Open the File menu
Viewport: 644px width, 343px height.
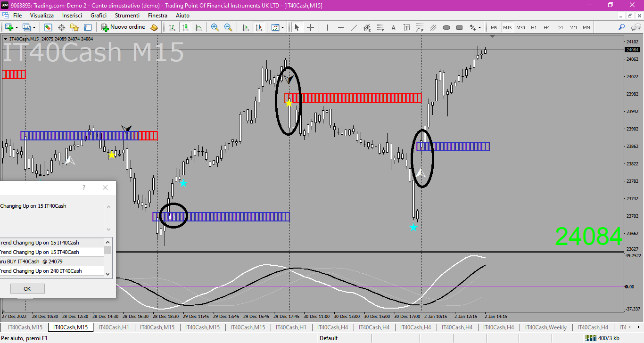tap(17, 16)
